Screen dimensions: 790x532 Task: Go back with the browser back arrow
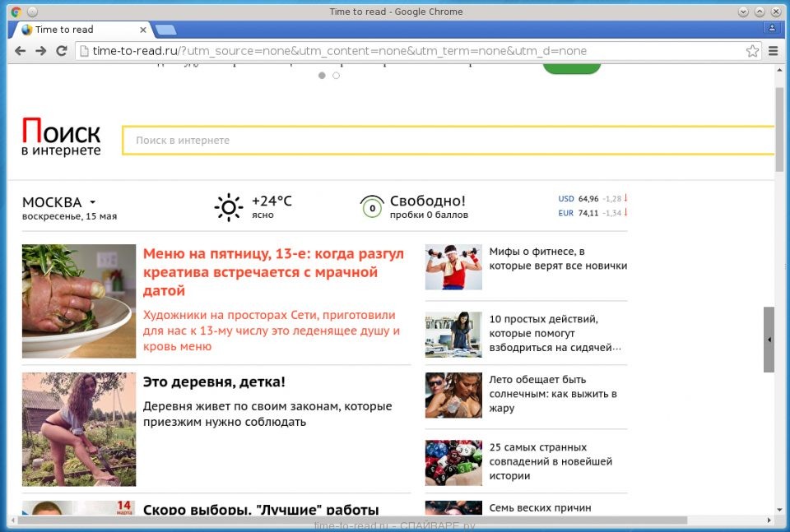(20, 51)
